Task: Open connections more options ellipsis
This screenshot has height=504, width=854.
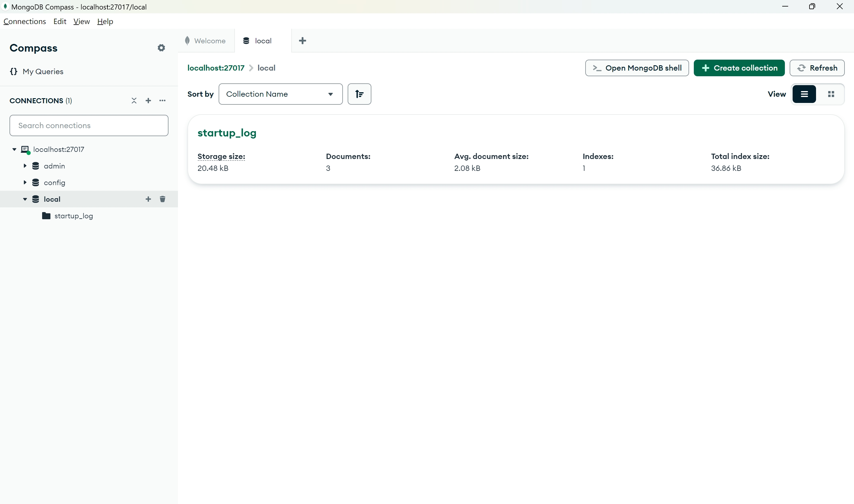Action: 163,101
